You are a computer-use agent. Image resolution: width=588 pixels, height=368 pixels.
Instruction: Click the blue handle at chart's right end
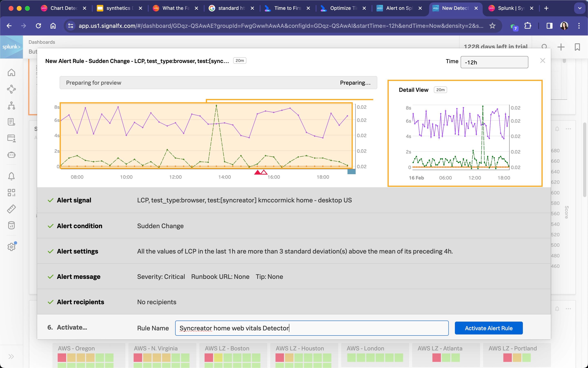click(351, 172)
